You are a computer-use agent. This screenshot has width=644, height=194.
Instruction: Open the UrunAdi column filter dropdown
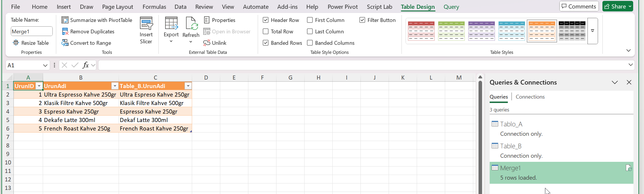[x=115, y=86]
